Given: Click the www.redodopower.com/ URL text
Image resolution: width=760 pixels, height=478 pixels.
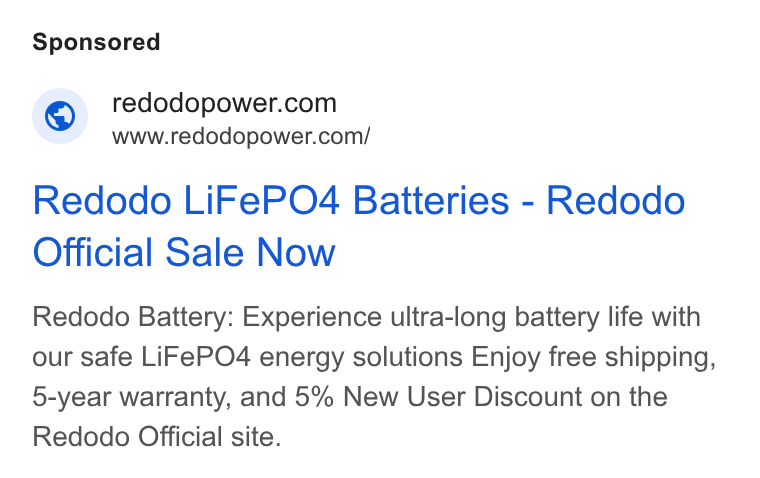Looking at the screenshot, I should coord(241,136).
